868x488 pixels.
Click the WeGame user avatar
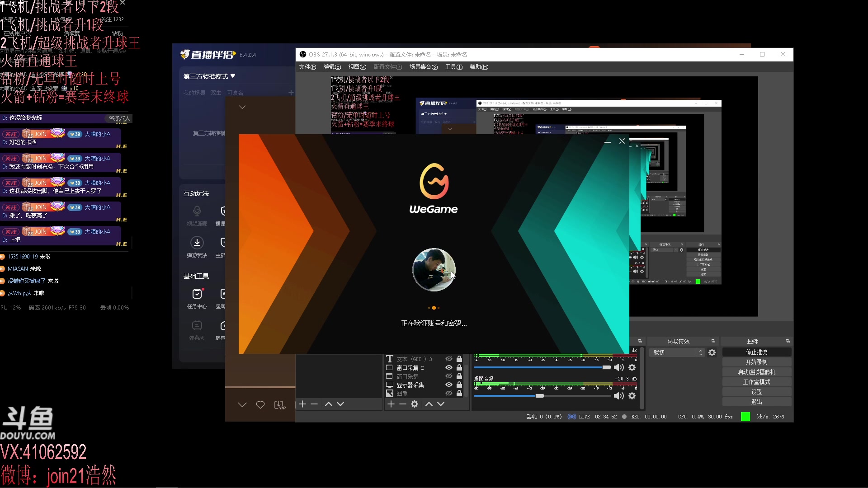pyautogui.click(x=434, y=270)
